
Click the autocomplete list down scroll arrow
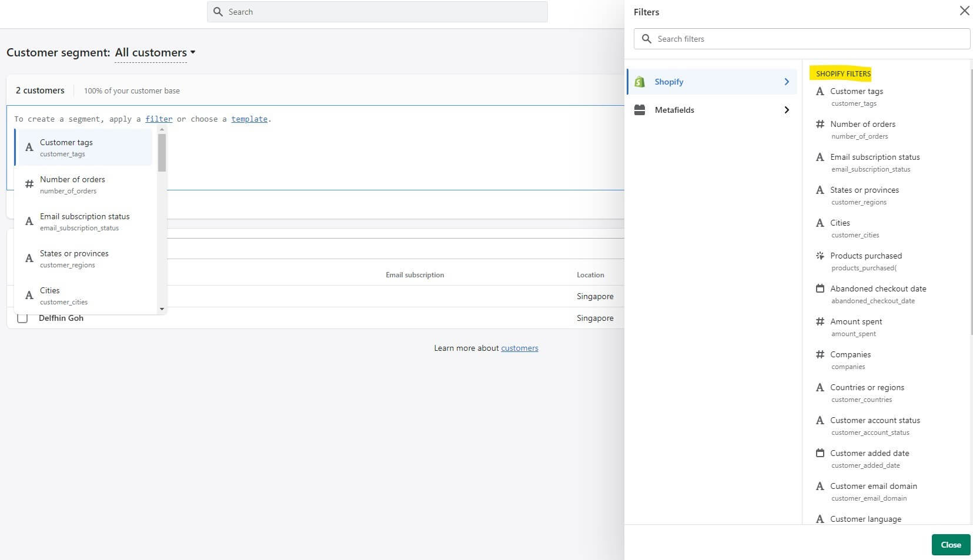(x=162, y=309)
